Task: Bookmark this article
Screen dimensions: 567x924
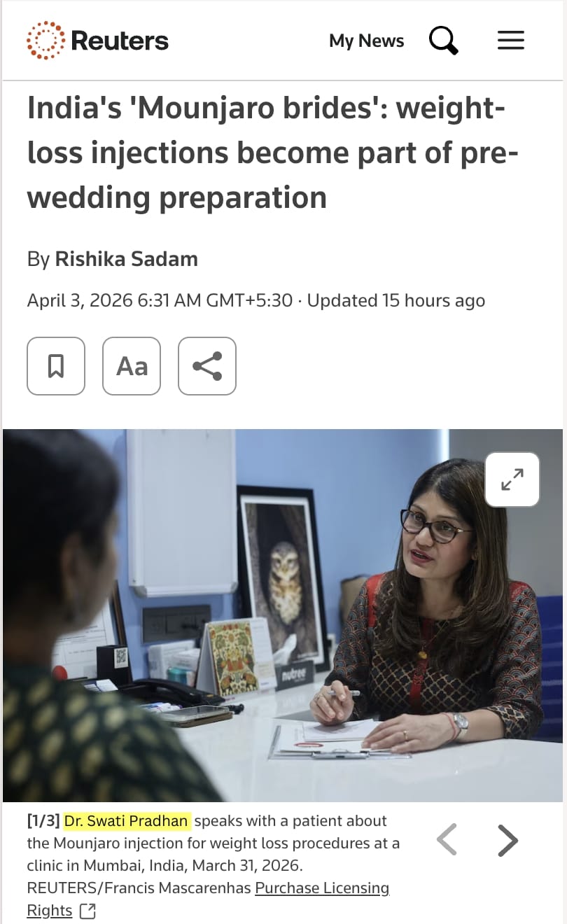Action: (56, 366)
